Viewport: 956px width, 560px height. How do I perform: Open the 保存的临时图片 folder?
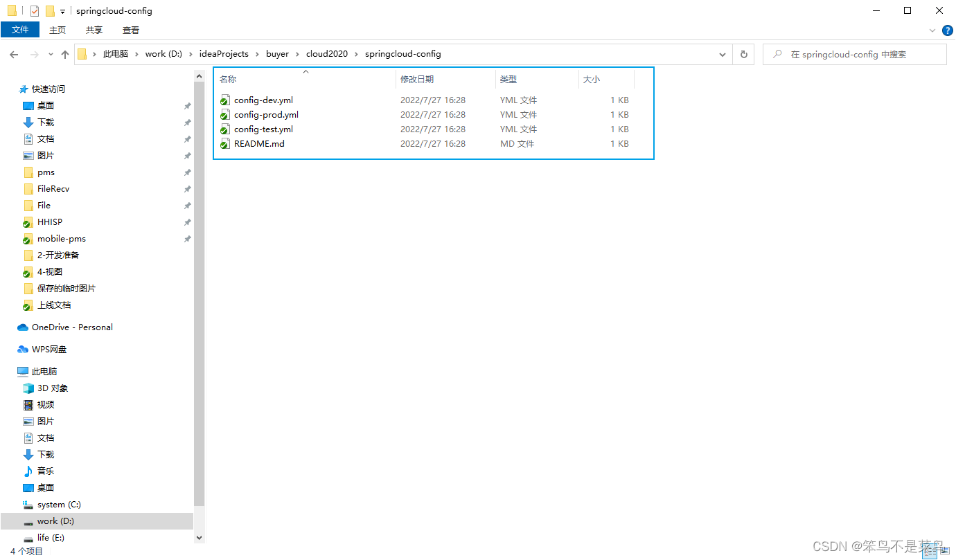67,289
